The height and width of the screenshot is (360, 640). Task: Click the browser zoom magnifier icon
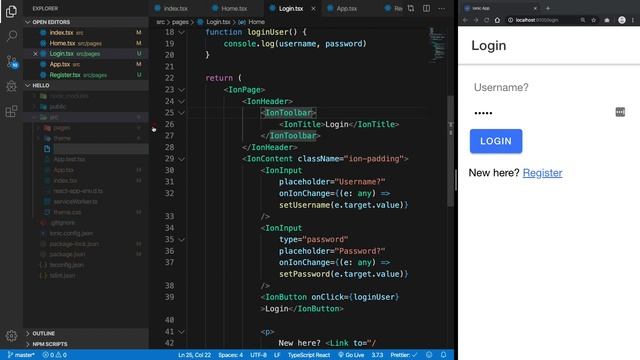tap(583, 20)
